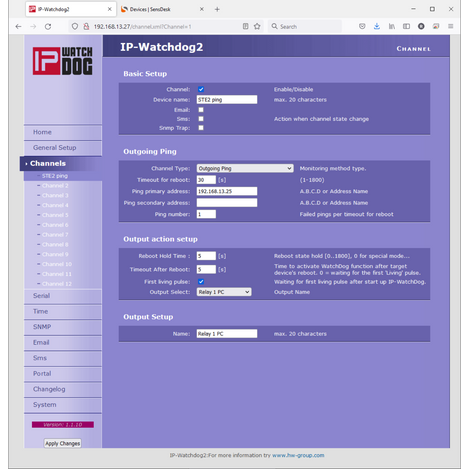The width and height of the screenshot is (469, 469).
Task: Open the Sms sidebar menu item
Action: click(63, 358)
